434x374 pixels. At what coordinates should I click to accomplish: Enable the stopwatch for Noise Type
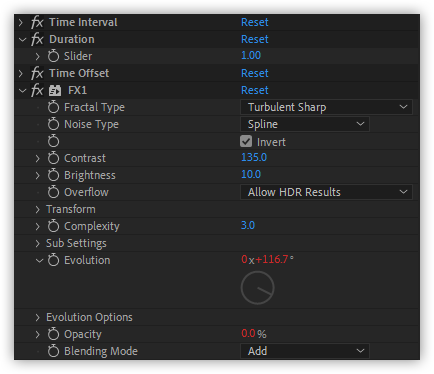pyautogui.click(x=53, y=124)
